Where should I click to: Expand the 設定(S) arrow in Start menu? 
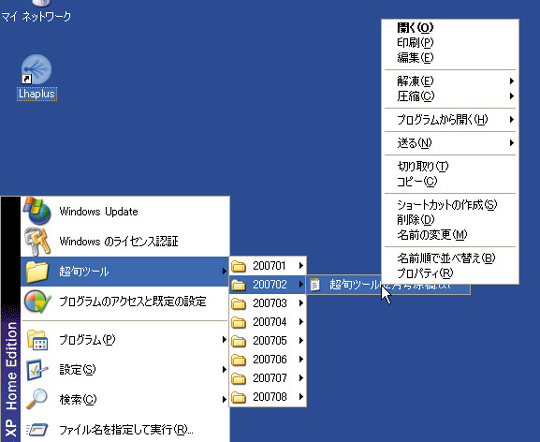click(224, 370)
